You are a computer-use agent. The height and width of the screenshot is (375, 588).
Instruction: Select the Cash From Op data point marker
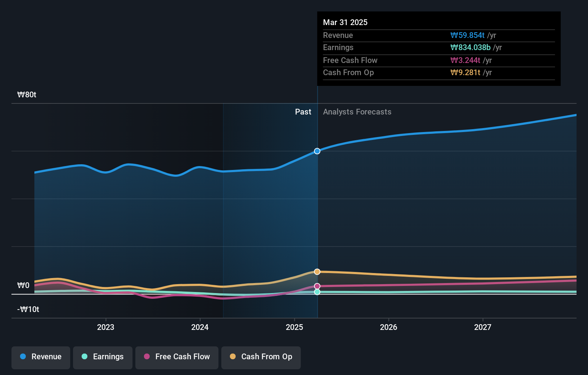[317, 272]
